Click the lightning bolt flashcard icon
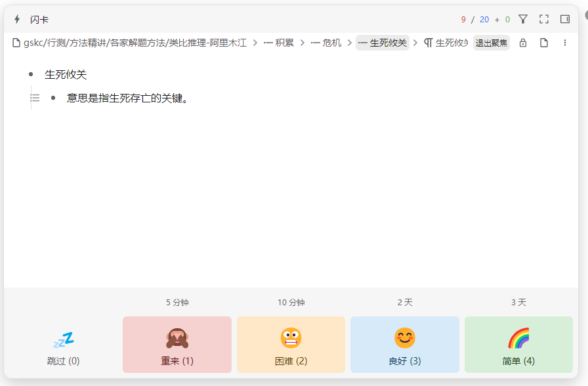Viewport: 588px width, 386px height. (17, 19)
